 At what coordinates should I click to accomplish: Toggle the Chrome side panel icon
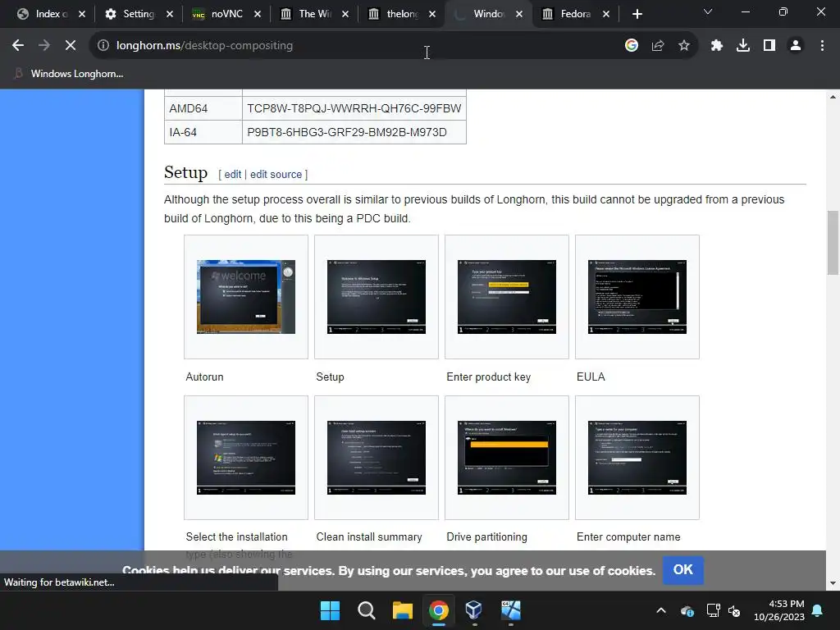point(769,46)
